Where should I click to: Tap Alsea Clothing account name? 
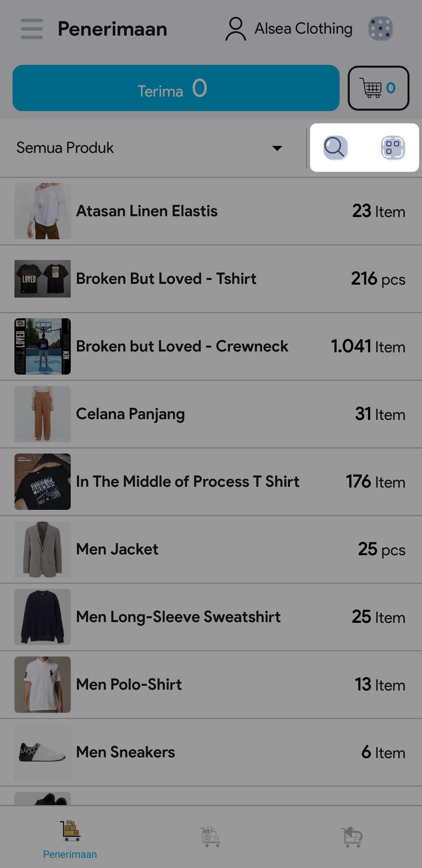pyautogui.click(x=303, y=29)
